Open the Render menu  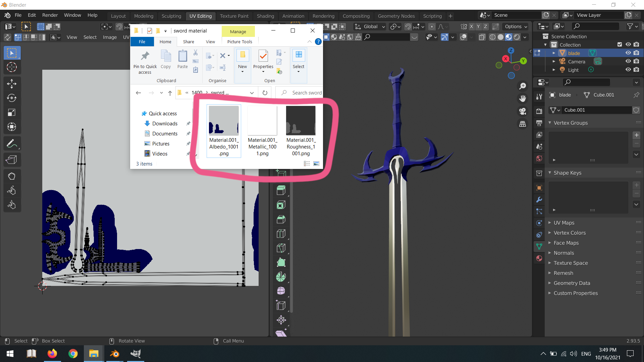[x=50, y=15]
